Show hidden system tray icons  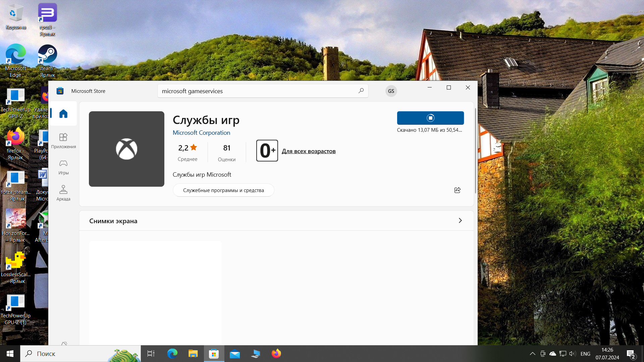tap(532, 354)
